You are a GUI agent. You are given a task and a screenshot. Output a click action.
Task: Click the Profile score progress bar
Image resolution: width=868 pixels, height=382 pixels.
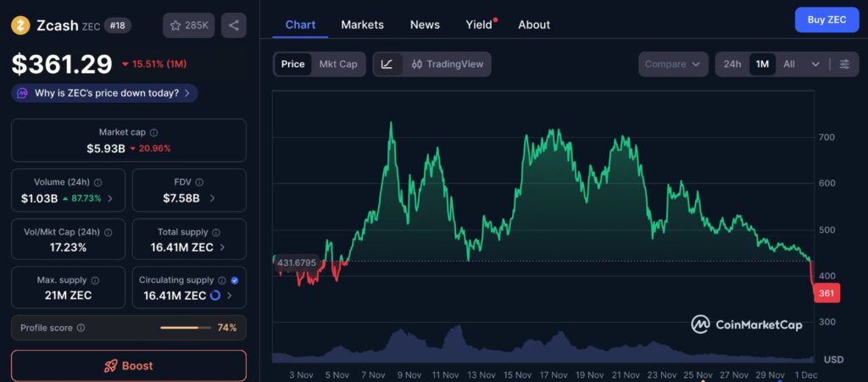click(186, 328)
